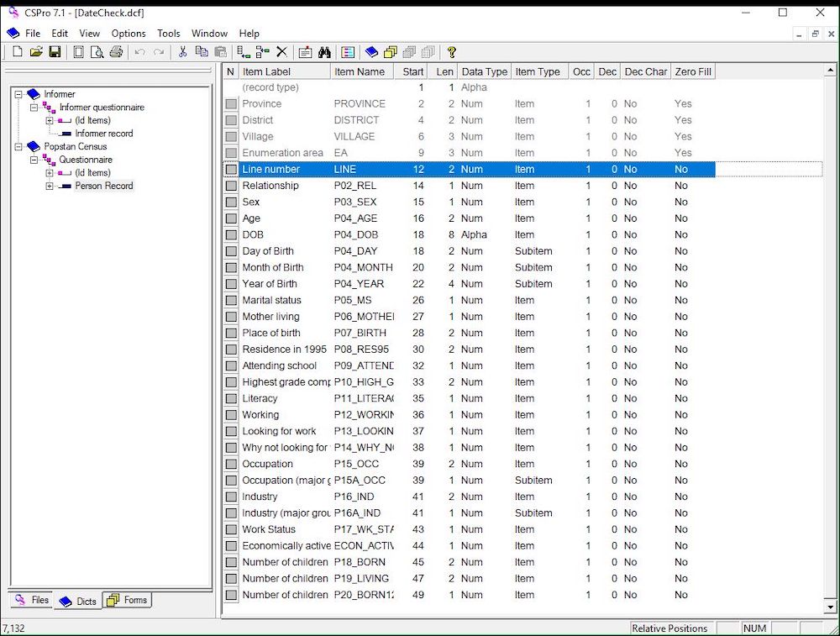Click the Item Label column header

click(x=285, y=71)
